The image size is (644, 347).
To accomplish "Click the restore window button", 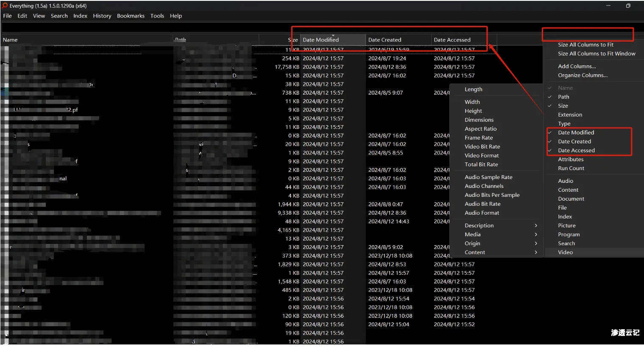I will [x=628, y=6].
